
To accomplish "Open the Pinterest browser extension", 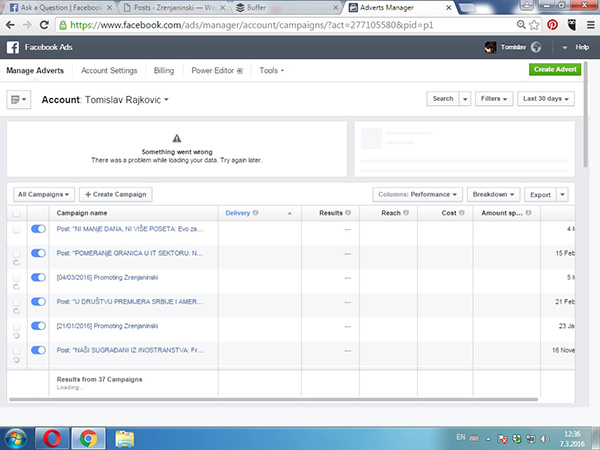I will (x=552, y=23).
